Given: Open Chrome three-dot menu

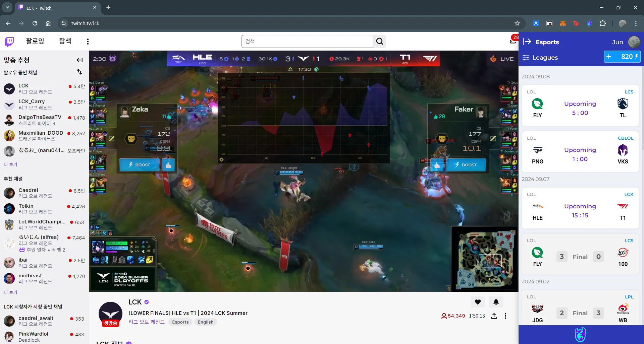Looking at the screenshot, I should [636, 23].
